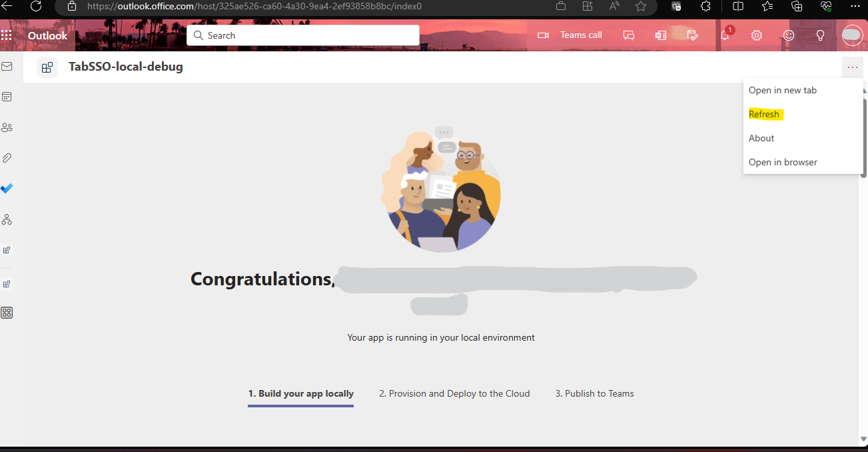868x452 pixels.
Task: Open the More Apps grid icon
Action: (x=7, y=312)
